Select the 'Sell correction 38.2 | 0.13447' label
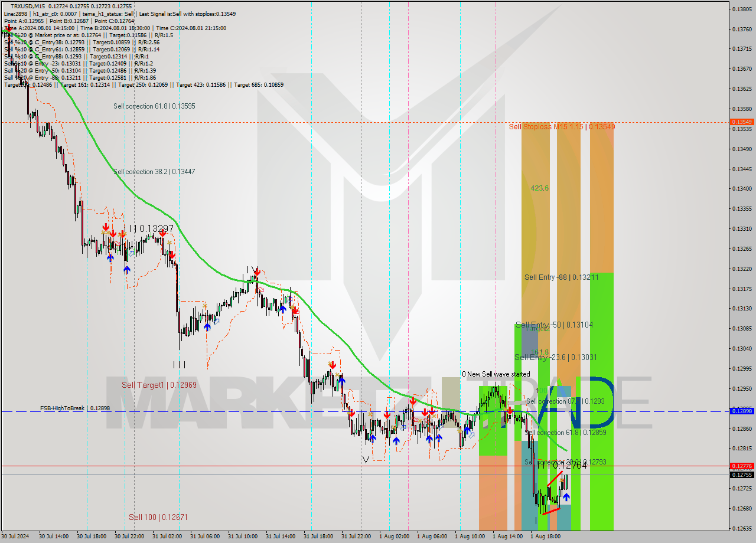The width and height of the screenshot is (756, 543). [x=154, y=172]
